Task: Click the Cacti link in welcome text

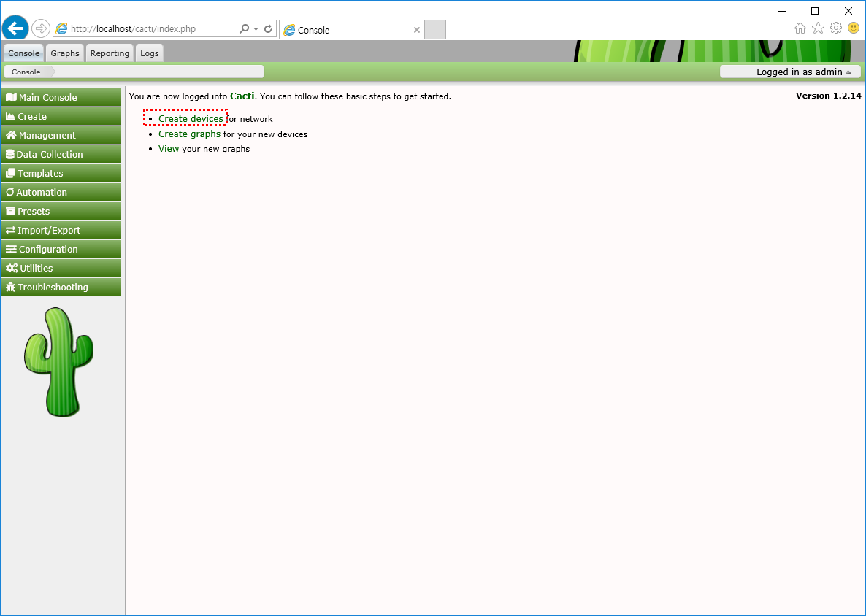Action: click(242, 96)
